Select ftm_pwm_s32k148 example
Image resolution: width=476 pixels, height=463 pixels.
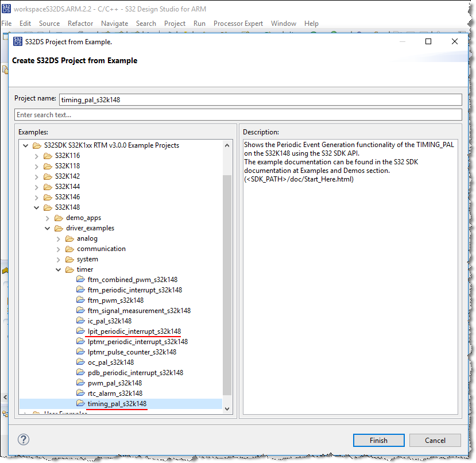click(x=115, y=300)
